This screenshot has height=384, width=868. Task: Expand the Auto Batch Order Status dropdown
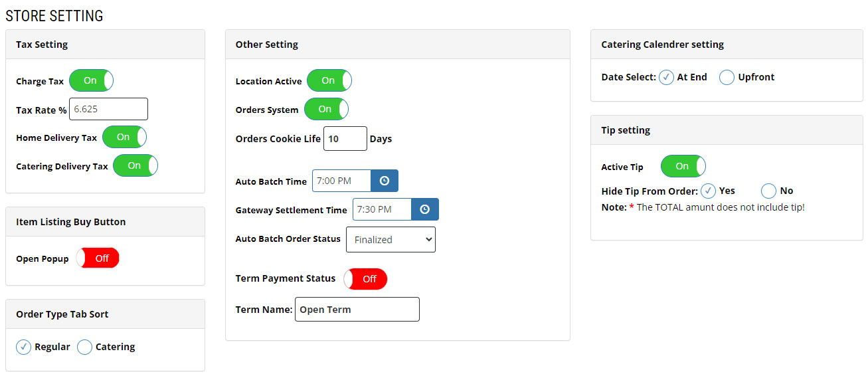coord(391,239)
